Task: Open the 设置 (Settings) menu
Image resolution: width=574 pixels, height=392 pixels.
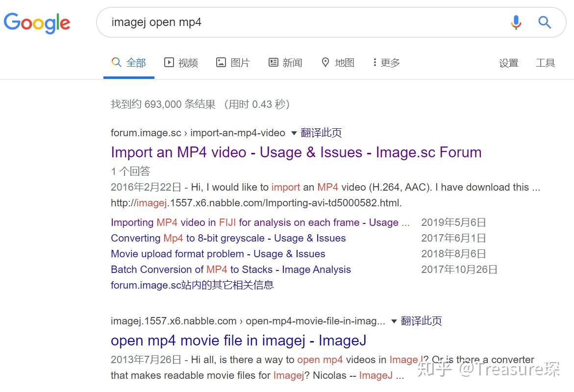Action: (x=508, y=63)
